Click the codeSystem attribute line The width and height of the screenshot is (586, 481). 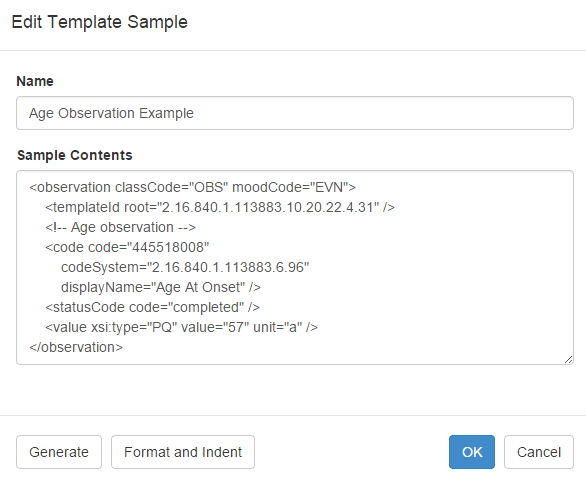(185, 267)
